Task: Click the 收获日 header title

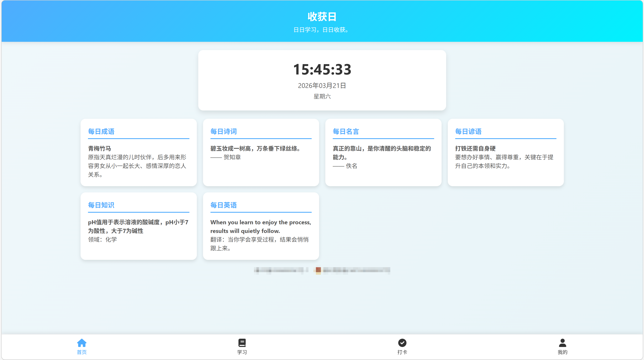Action: pyautogui.click(x=322, y=17)
